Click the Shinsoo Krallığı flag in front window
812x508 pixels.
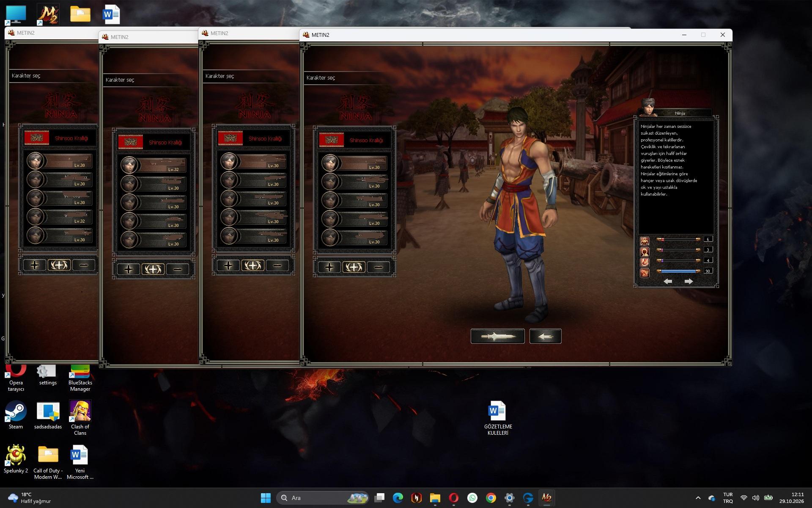coord(331,140)
